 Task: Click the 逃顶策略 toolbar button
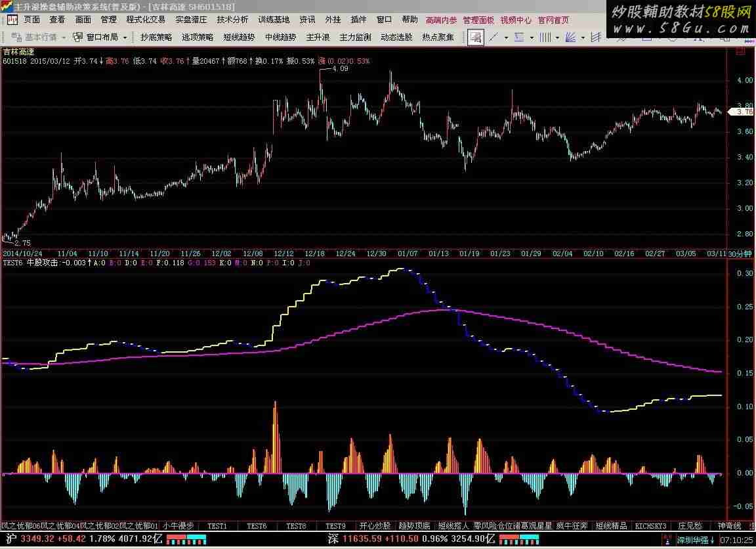click(x=198, y=37)
